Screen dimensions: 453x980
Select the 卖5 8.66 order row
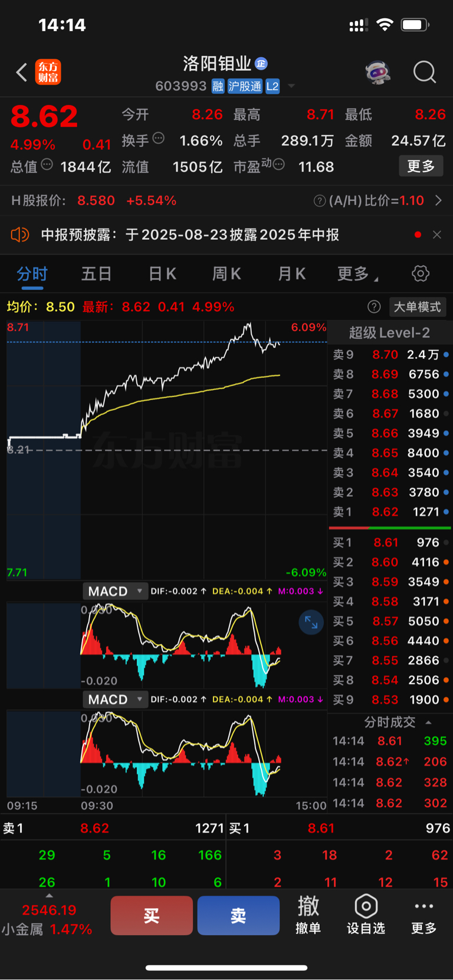pyautogui.click(x=390, y=433)
